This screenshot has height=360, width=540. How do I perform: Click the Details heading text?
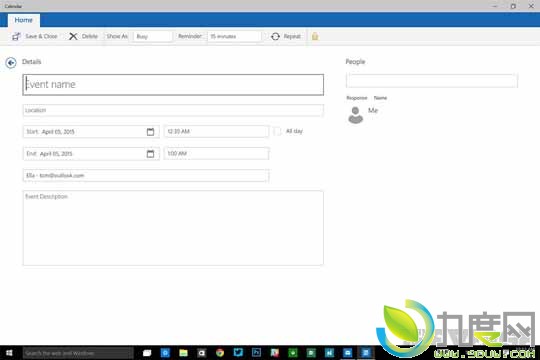coord(32,62)
